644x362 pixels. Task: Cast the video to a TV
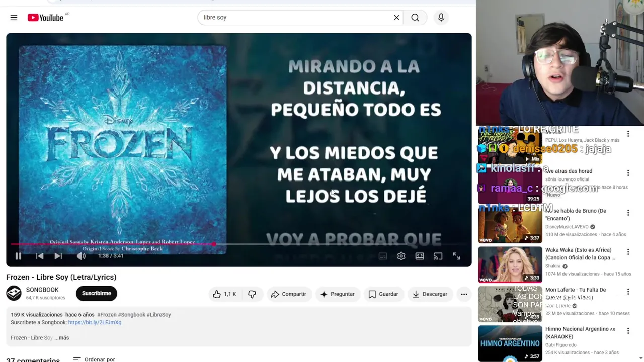pos(438,256)
